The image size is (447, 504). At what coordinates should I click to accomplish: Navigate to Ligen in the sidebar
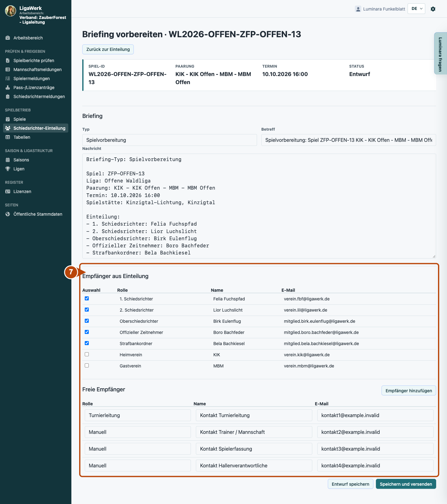[36, 169]
